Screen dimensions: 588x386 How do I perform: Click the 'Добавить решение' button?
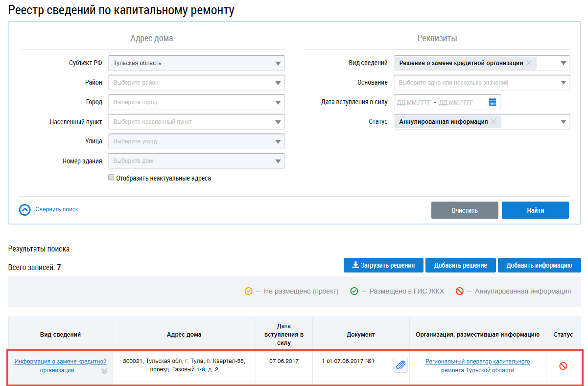point(460,265)
